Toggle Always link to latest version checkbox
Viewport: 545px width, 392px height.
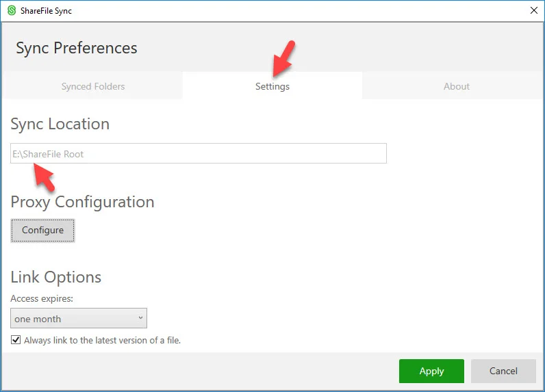[16, 339]
